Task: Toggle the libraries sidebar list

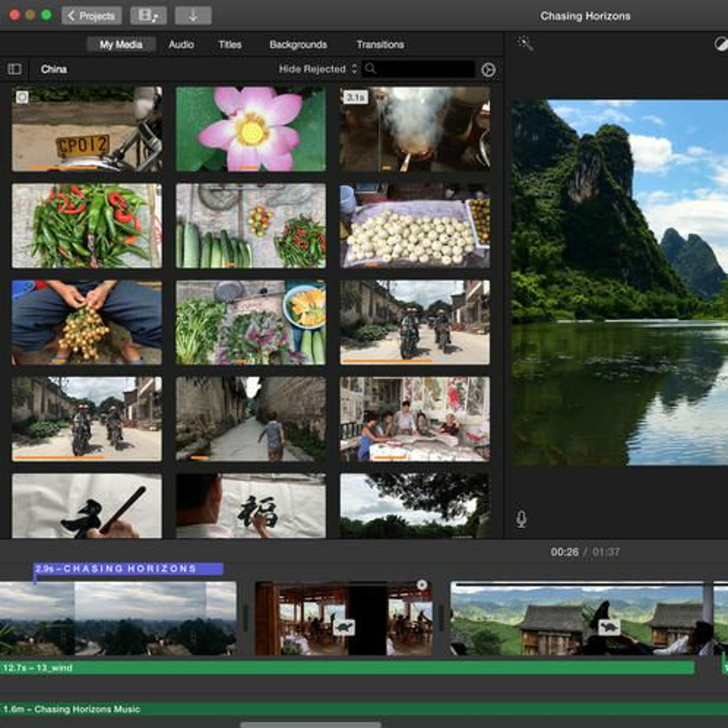Action: (x=15, y=69)
